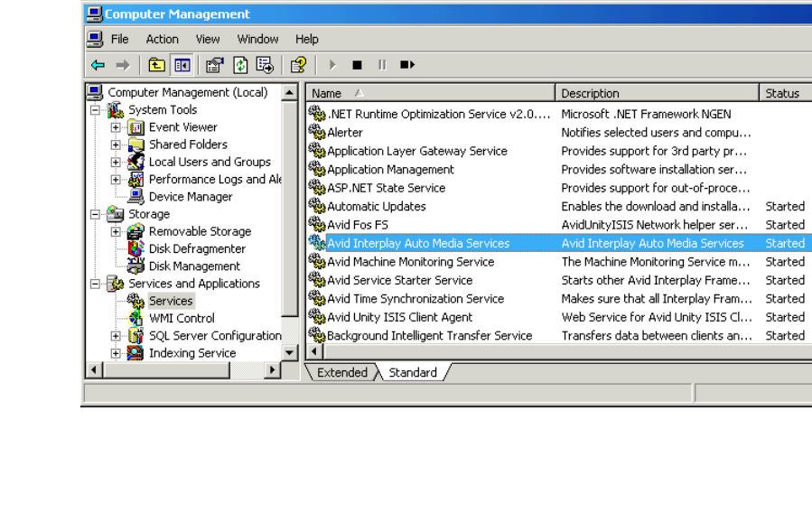This screenshot has height=532, width=812.
Task: Click tree pane scroll right arrow
Action: point(272,369)
